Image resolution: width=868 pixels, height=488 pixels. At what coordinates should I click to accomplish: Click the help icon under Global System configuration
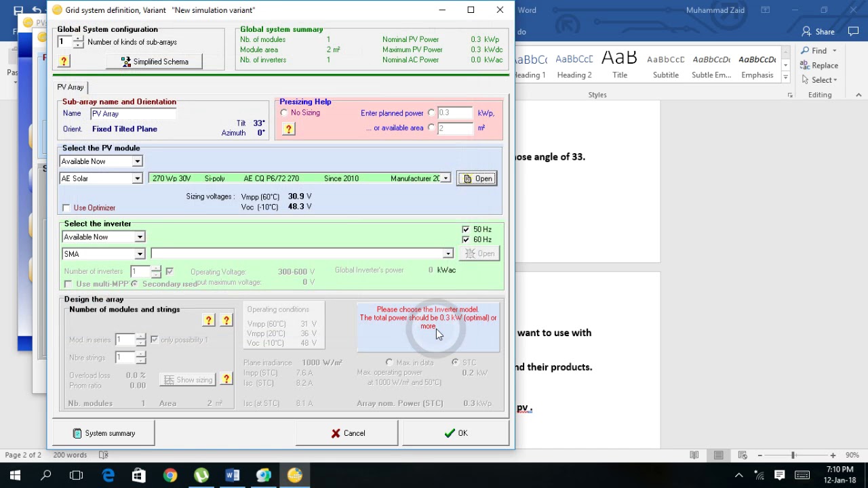pyautogui.click(x=64, y=62)
